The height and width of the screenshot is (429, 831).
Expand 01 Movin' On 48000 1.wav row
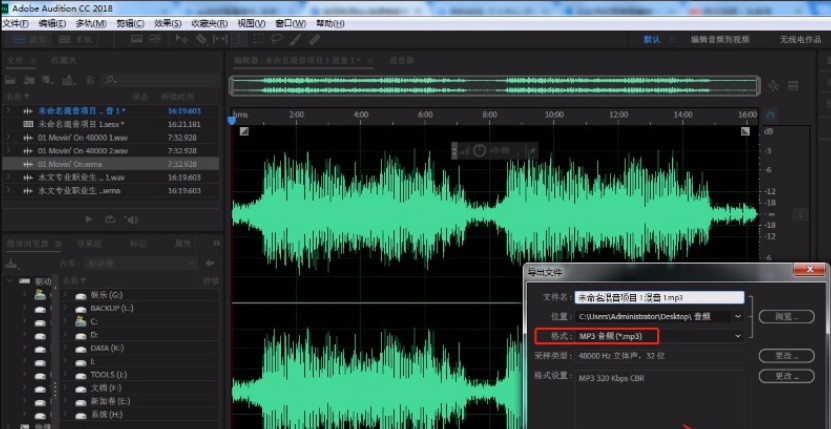pyautogui.click(x=8, y=137)
